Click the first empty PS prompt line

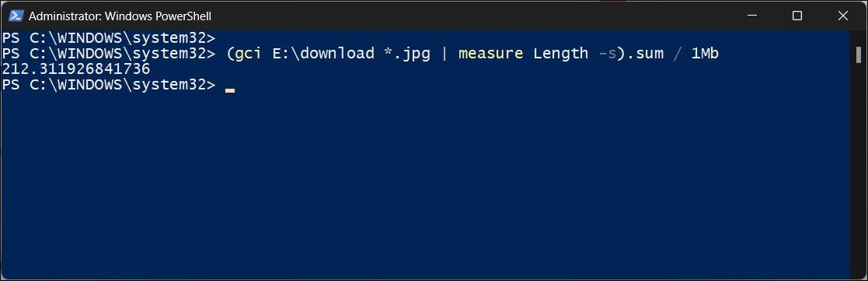(x=109, y=38)
